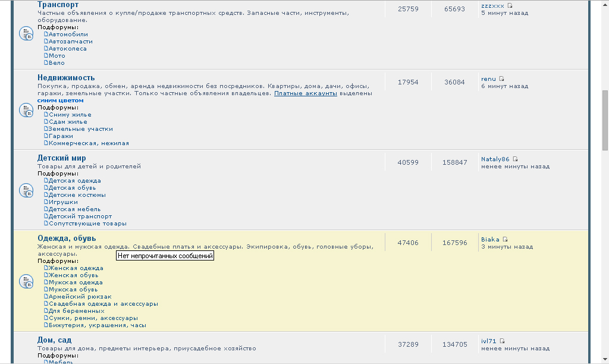Viewport: 609px width, 364px height.
Task: Click the round forum icon beside Транспорт
Action: pyautogui.click(x=26, y=34)
